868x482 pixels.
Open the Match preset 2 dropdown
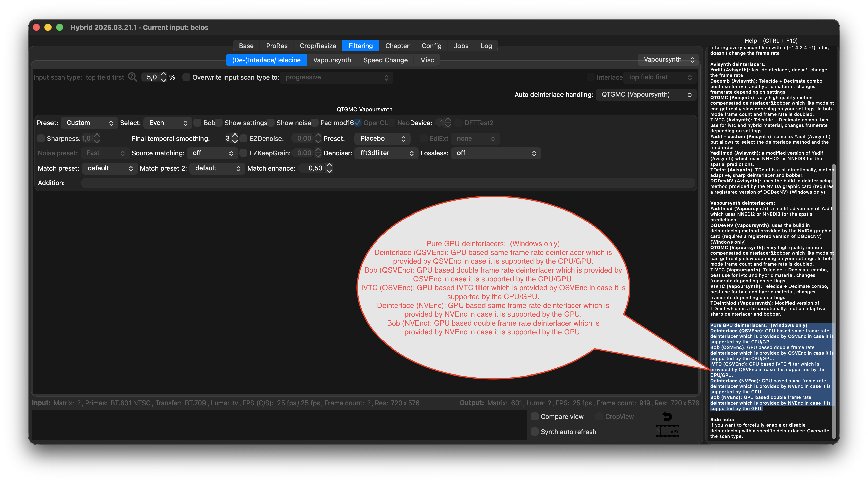[x=217, y=168]
